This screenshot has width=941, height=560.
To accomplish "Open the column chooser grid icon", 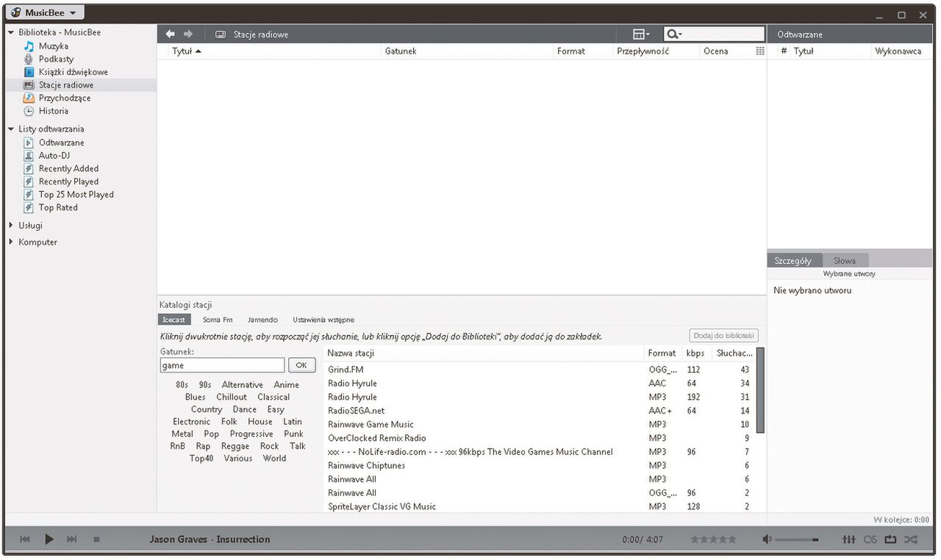I will click(x=760, y=51).
